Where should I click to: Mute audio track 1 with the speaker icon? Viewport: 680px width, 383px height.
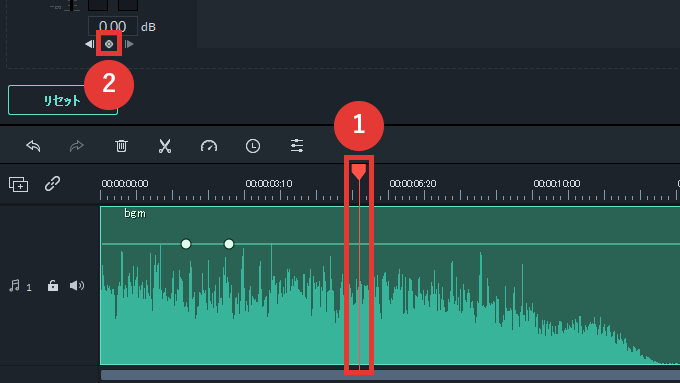point(77,285)
